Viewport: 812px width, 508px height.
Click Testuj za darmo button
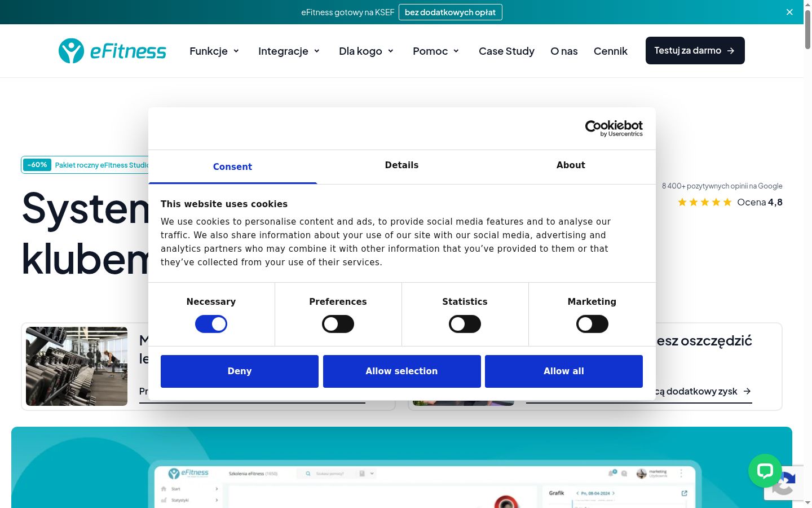click(695, 51)
